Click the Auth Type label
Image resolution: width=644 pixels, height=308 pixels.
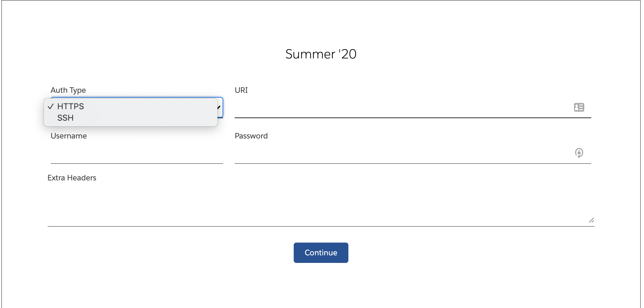[68, 90]
